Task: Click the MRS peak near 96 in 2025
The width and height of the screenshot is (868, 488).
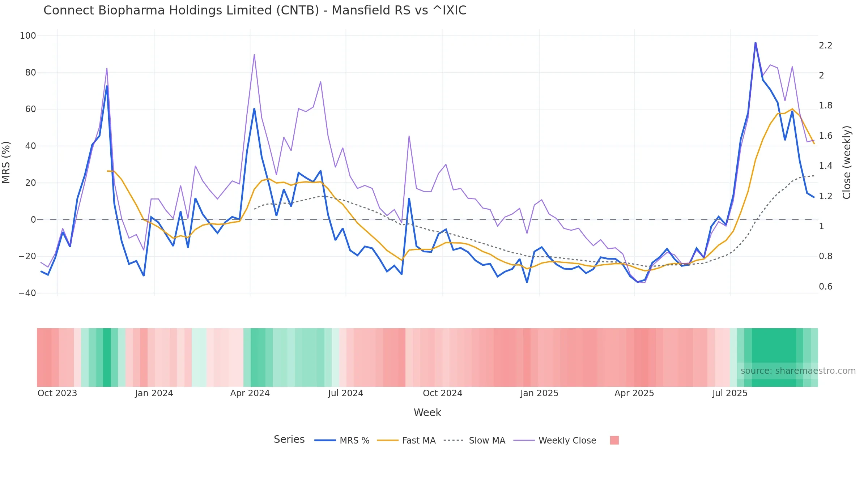Action: (x=755, y=43)
